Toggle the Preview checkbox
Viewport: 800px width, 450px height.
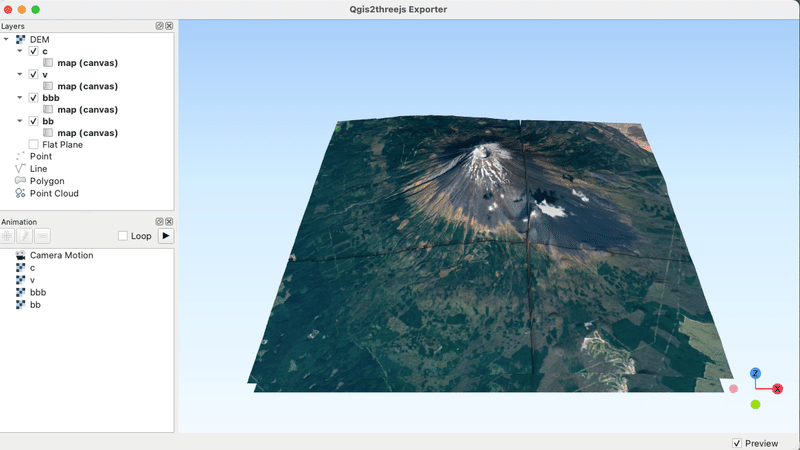pyautogui.click(x=737, y=443)
